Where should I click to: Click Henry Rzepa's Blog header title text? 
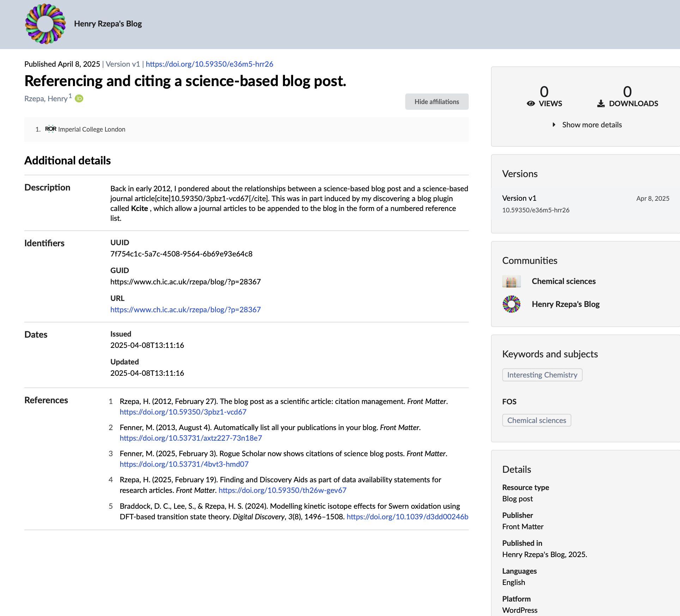point(108,24)
